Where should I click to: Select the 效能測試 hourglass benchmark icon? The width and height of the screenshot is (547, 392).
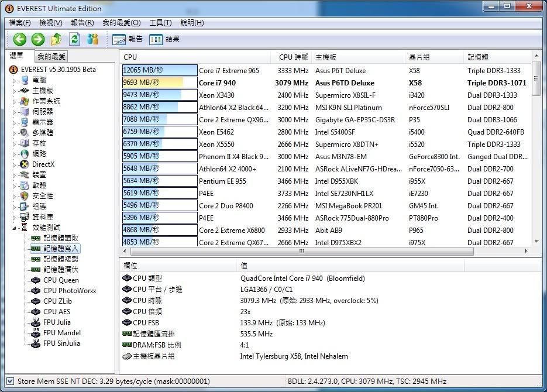click(x=25, y=228)
